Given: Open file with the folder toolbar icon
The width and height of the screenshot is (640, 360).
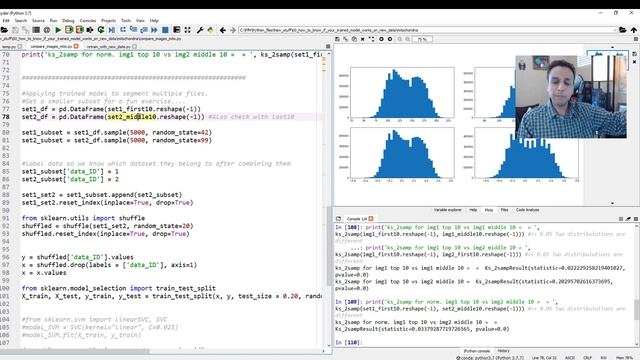Looking at the screenshot, I should pos(4,30).
